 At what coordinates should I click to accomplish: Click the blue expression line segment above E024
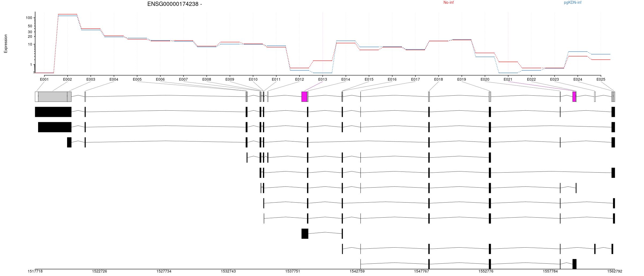(x=578, y=51)
